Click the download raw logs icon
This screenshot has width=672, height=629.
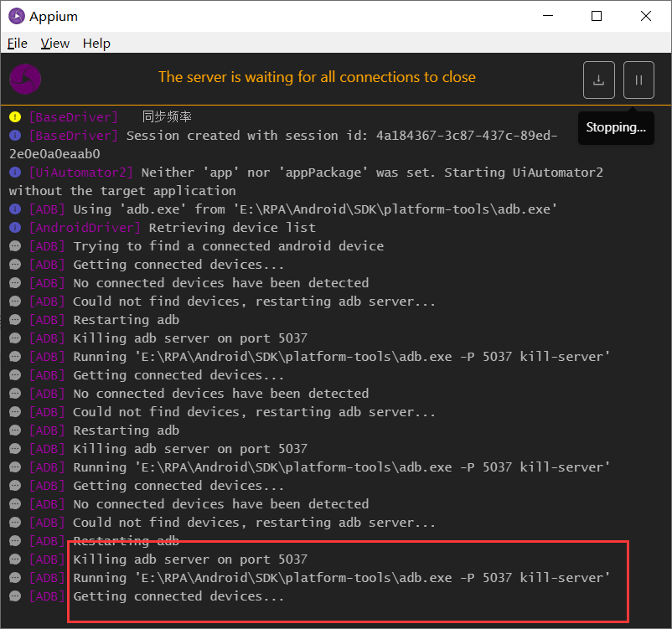click(599, 80)
